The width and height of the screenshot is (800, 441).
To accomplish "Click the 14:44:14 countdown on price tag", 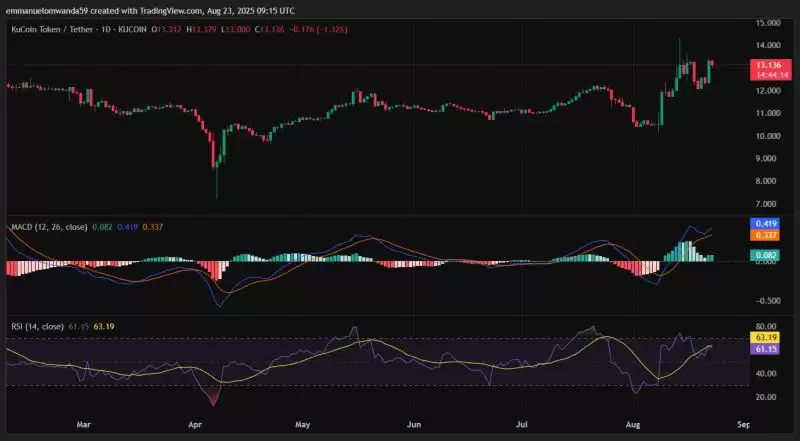I will point(772,75).
